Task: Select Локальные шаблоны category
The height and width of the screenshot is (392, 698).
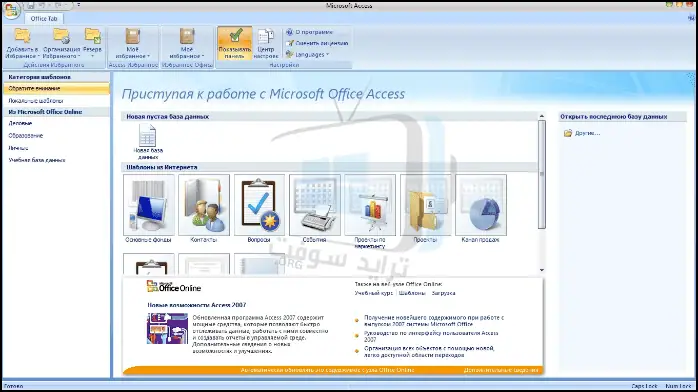Action: coord(36,101)
